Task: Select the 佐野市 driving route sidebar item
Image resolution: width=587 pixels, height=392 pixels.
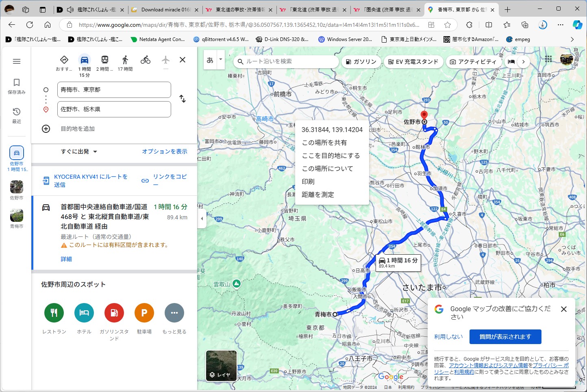Action: [17, 159]
